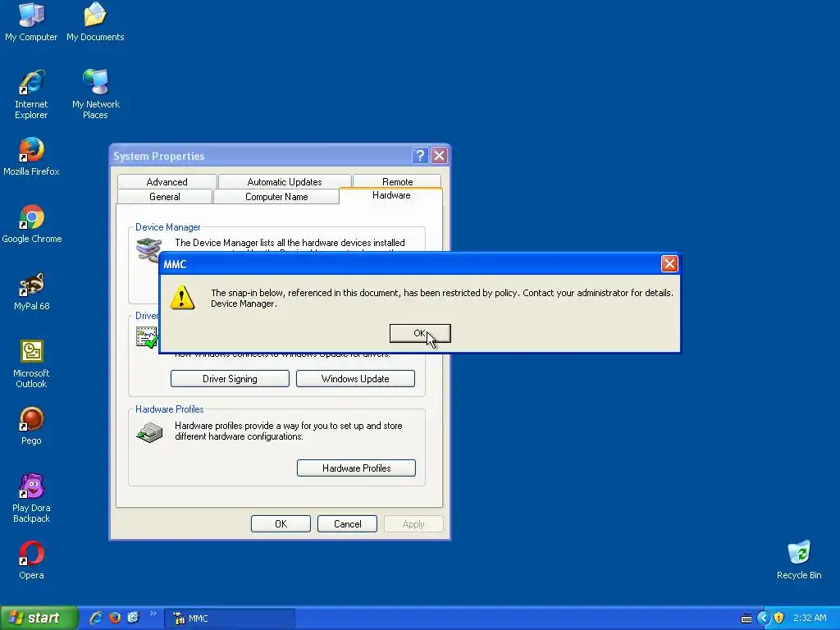
Task: Select the Mozilla Firefox desktop shortcut
Action: click(x=31, y=157)
